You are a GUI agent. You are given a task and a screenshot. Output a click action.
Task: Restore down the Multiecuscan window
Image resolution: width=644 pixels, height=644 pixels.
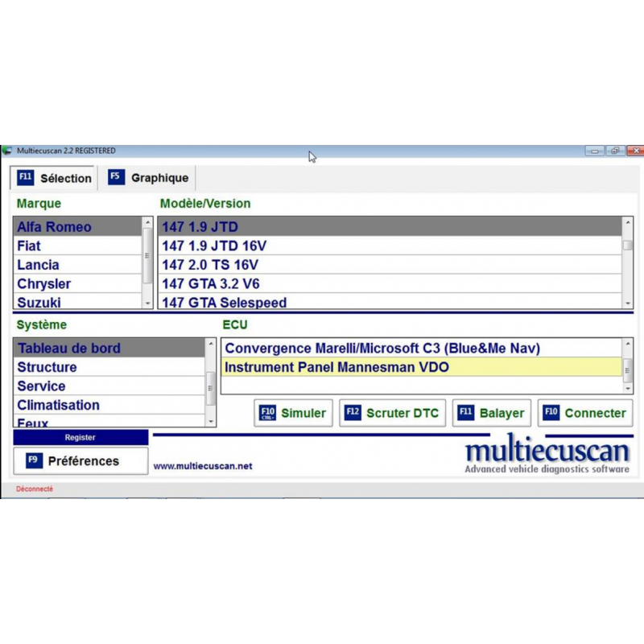point(615,151)
